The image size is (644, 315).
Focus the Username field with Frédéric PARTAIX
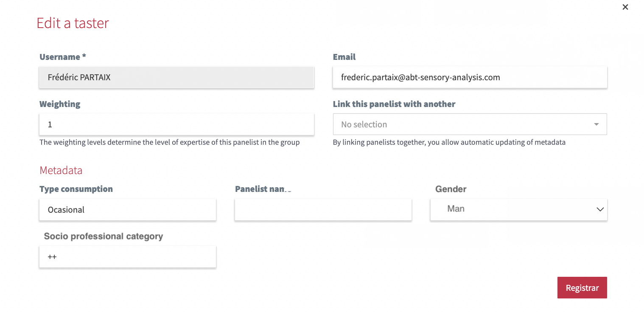point(176,77)
